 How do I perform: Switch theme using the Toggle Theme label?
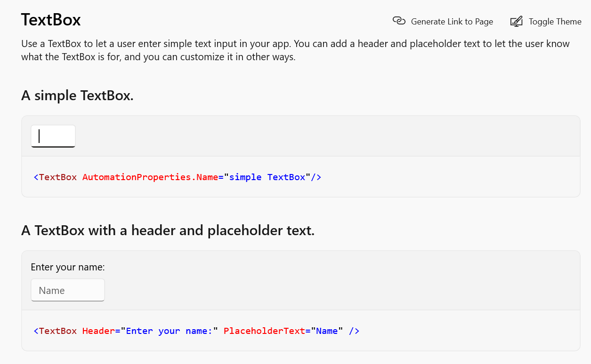click(x=555, y=22)
